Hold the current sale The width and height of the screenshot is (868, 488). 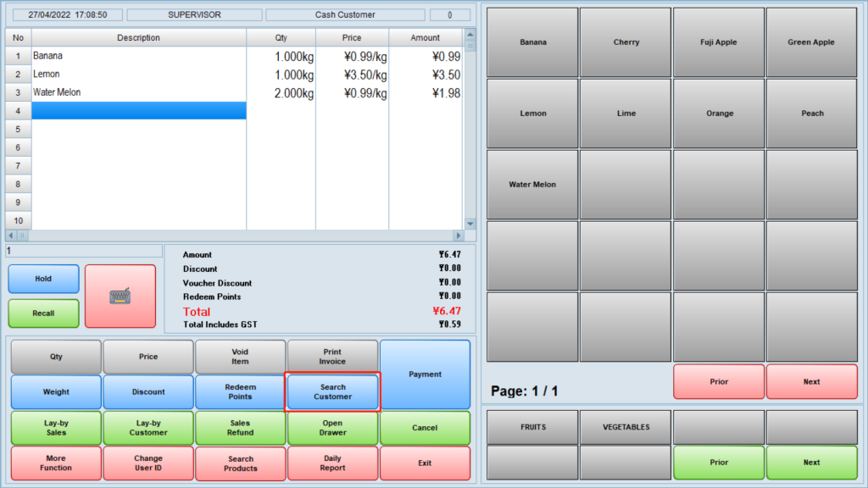(43, 279)
